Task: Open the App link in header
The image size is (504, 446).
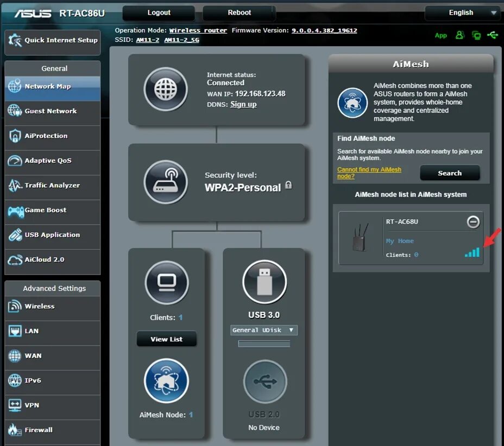Action: (440, 35)
